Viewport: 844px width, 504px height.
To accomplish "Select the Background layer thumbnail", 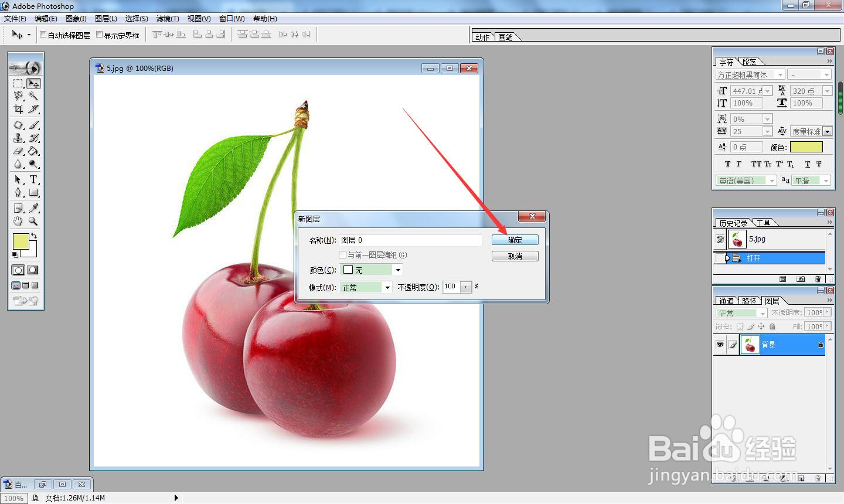I will tap(750, 345).
